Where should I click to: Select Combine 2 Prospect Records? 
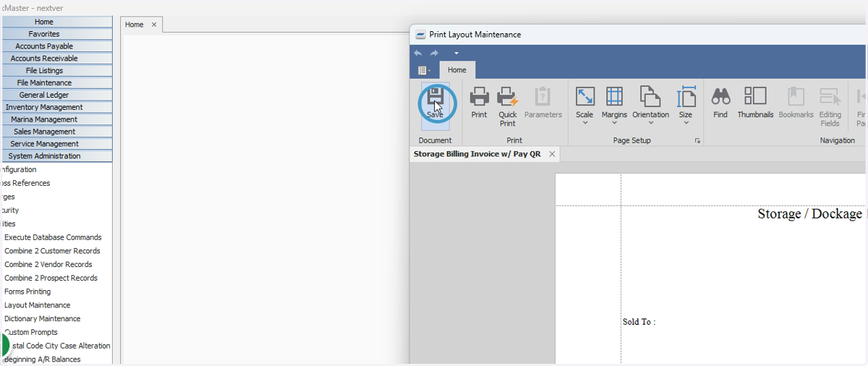(x=51, y=278)
